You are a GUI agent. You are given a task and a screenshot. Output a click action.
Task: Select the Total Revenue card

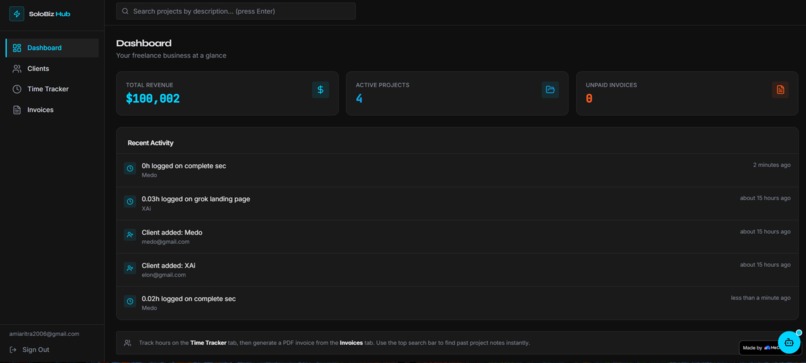pos(228,93)
